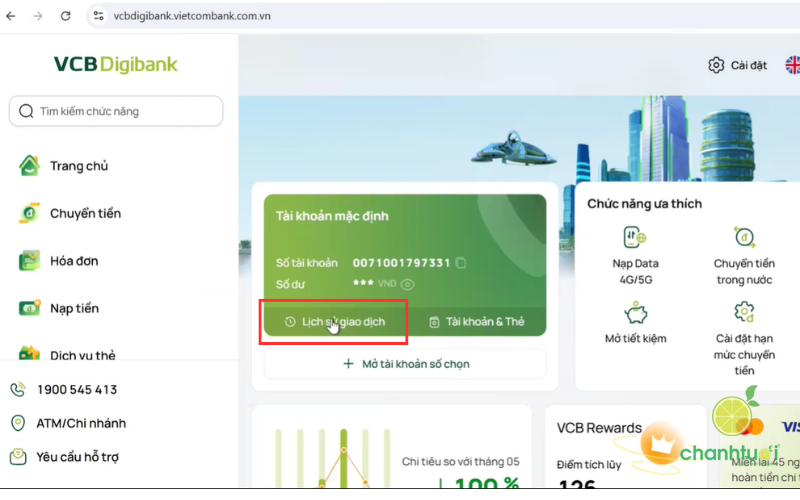Click card icon beside Tài khoản & Thẻ
Image resolution: width=800 pixels, height=500 pixels.
tap(434, 322)
